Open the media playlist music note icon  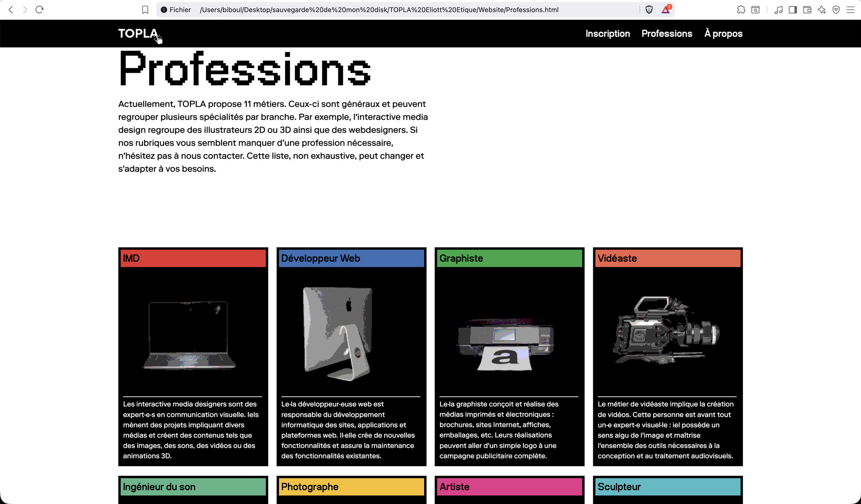point(778,10)
